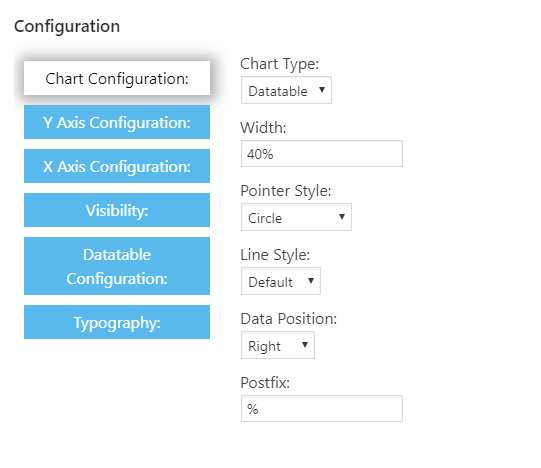Click the Width input field containing 40%

coord(322,154)
